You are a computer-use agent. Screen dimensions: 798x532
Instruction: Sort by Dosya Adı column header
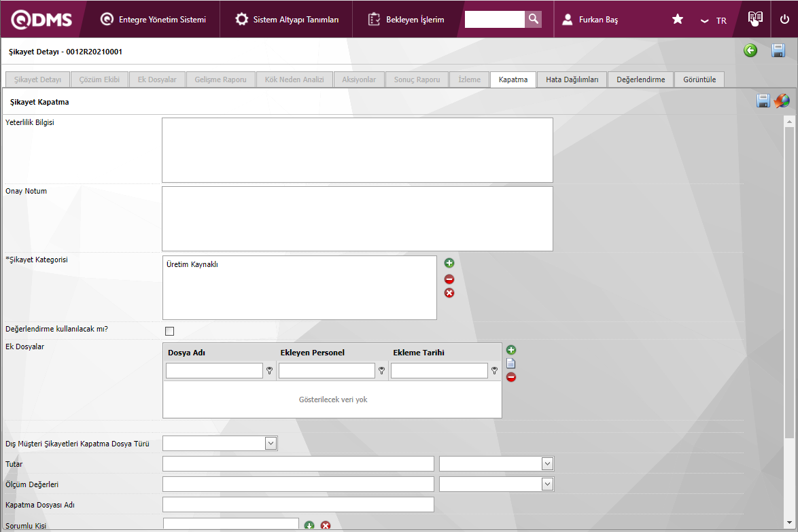[186, 353]
